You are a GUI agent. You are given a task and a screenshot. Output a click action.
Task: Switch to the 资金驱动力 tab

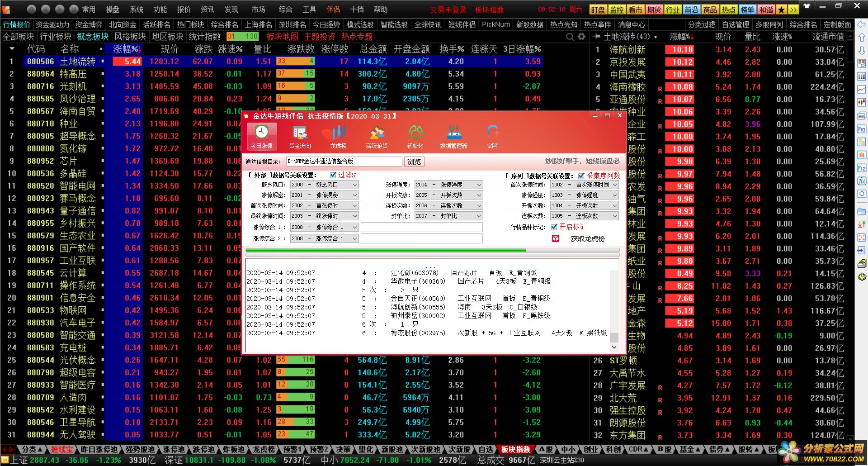click(x=52, y=24)
